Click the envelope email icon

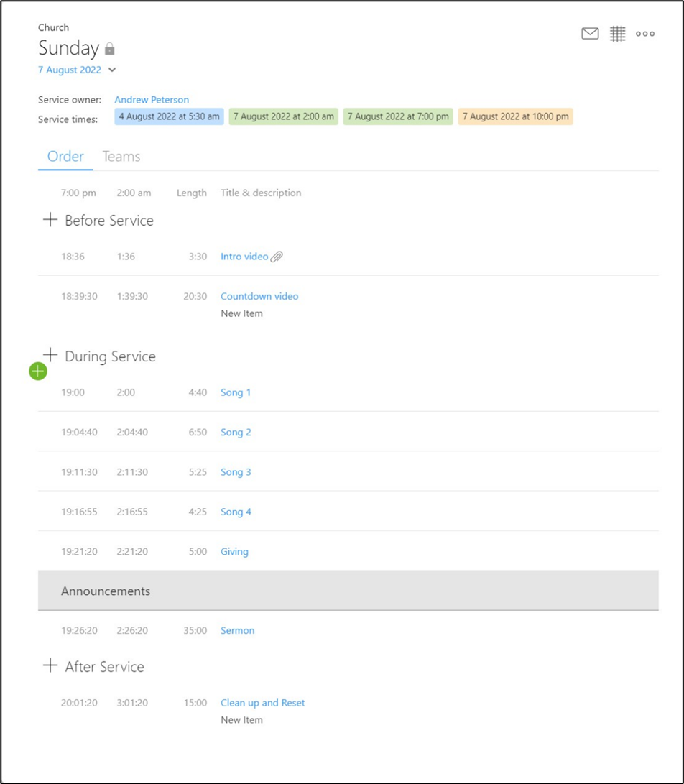point(590,34)
